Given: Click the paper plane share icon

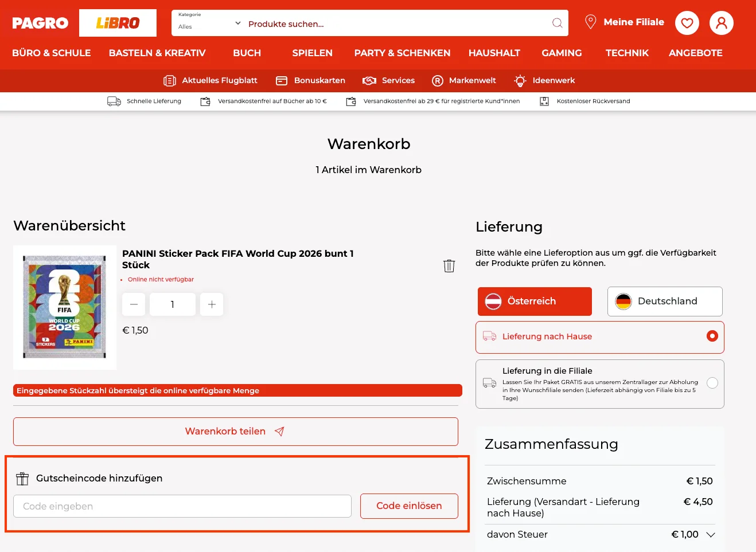Looking at the screenshot, I should (279, 432).
